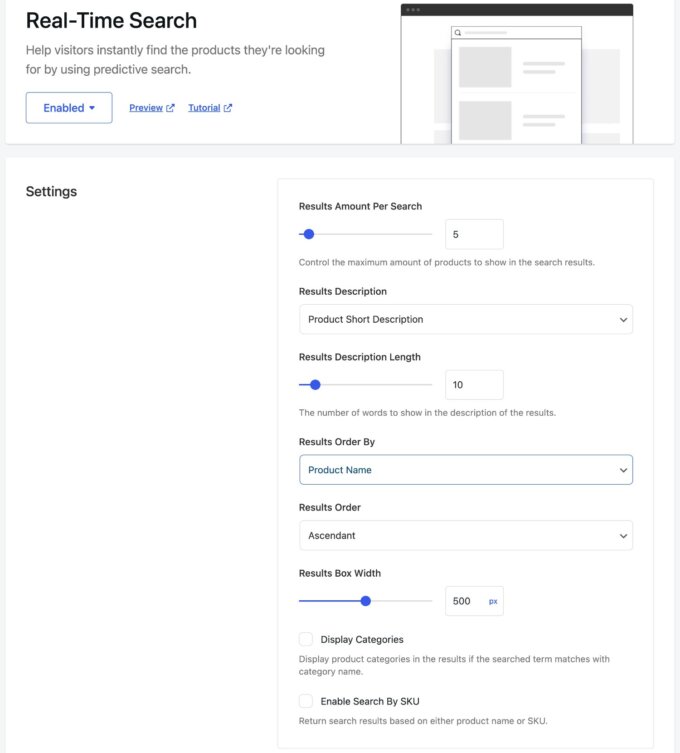Viewport: 680px width, 753px height.
Task: Open the Results Order Ascendant dropdown
Action: click(465, 535)
